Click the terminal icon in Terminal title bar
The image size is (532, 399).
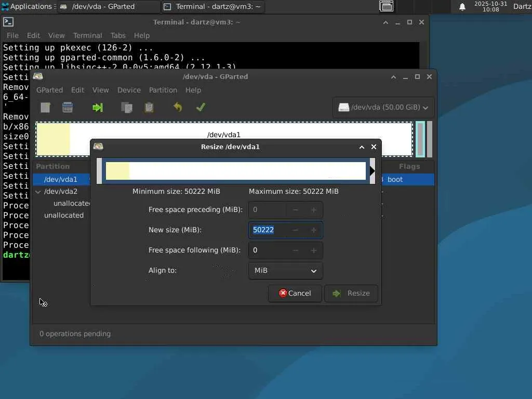[x=8, y=22]
